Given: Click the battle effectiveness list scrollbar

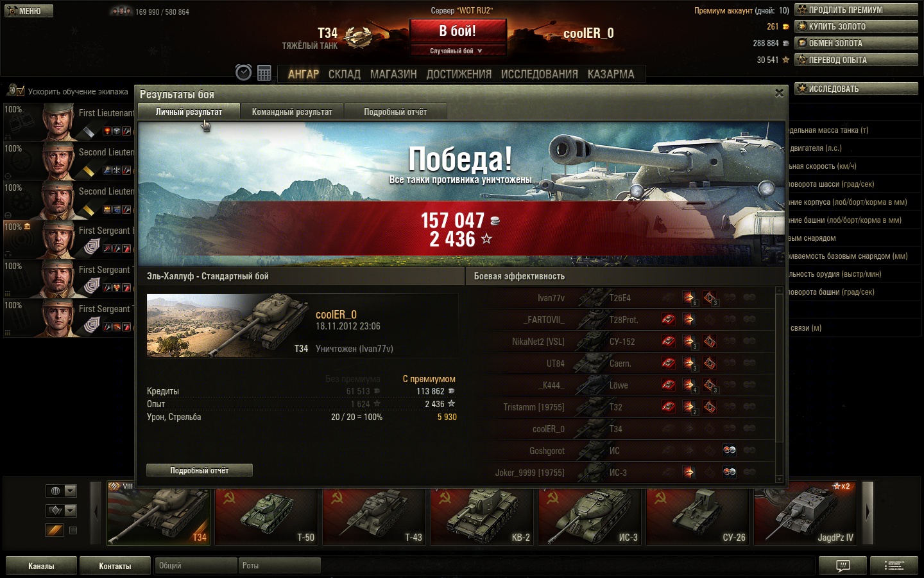Looking at the screenshot, I should [x=780, y=384].
